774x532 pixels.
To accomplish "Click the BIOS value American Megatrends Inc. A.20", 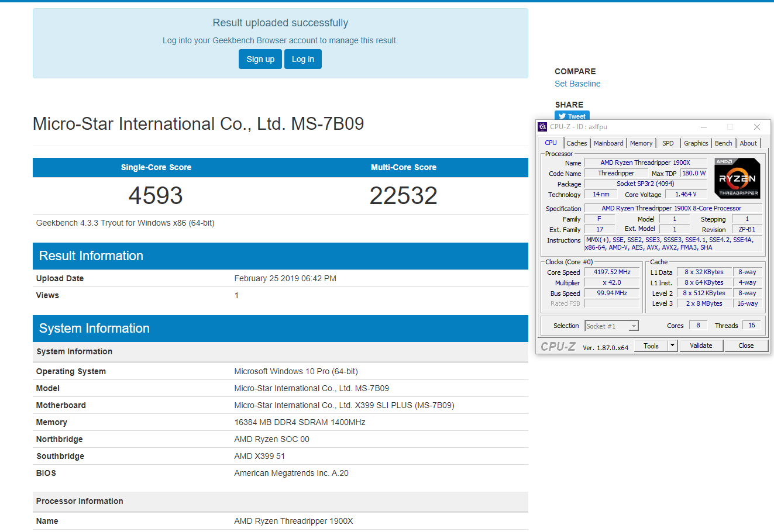I will [x=291, y=473].
